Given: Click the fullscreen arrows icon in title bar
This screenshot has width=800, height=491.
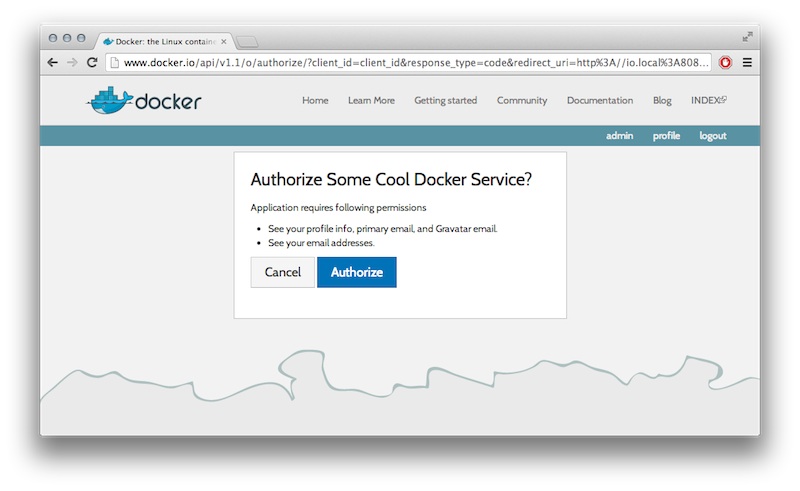Looking at the screenshot, I should 747,37.
